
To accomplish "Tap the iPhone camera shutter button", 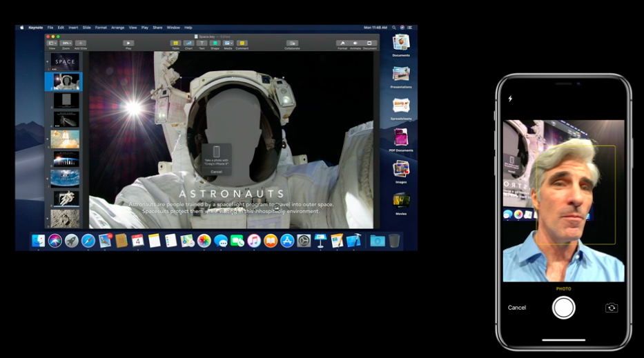I will pyautogui.click(x=563, y=308).
